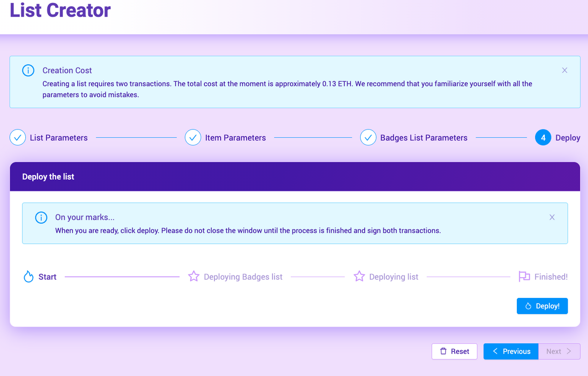The height and width of the screenshot is (376, 588).
Task: Click the Deploy step label
Action: click(568, 138)
